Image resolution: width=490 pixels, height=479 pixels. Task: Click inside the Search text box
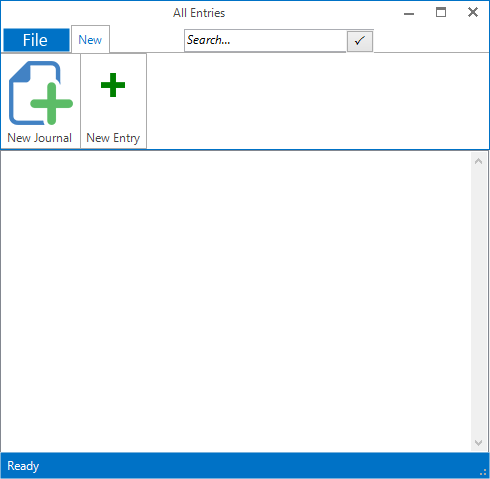(265, 41)
